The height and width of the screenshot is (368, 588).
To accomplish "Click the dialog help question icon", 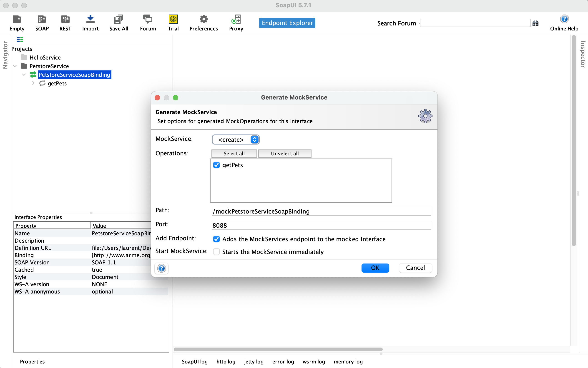I will pos(161,268).
